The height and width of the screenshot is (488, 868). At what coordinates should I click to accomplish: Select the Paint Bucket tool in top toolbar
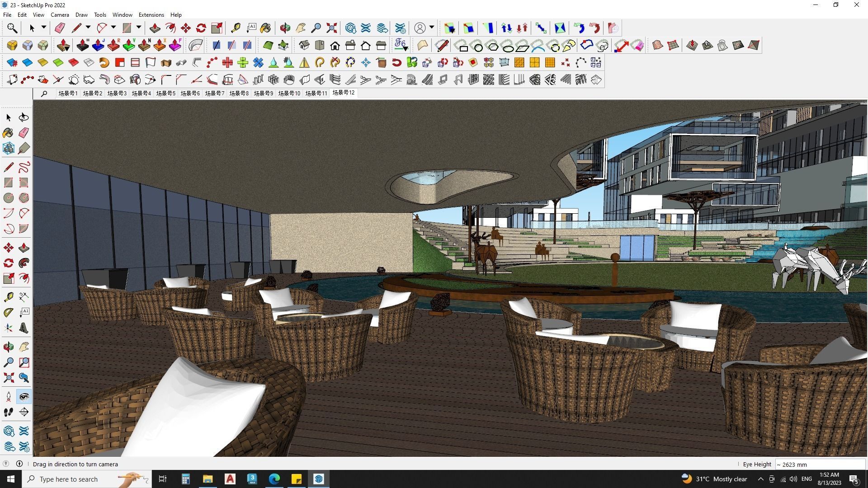[x=265, y=28]
